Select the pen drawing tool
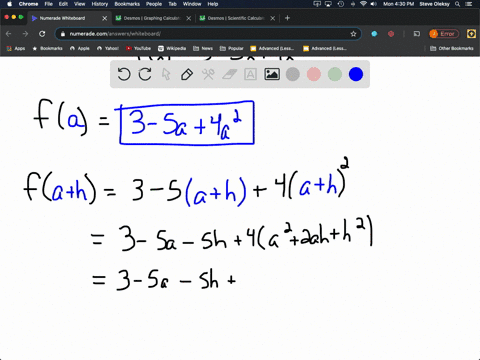Image resolution: width=480 pixels, height=360 pixels. (187, 74)
